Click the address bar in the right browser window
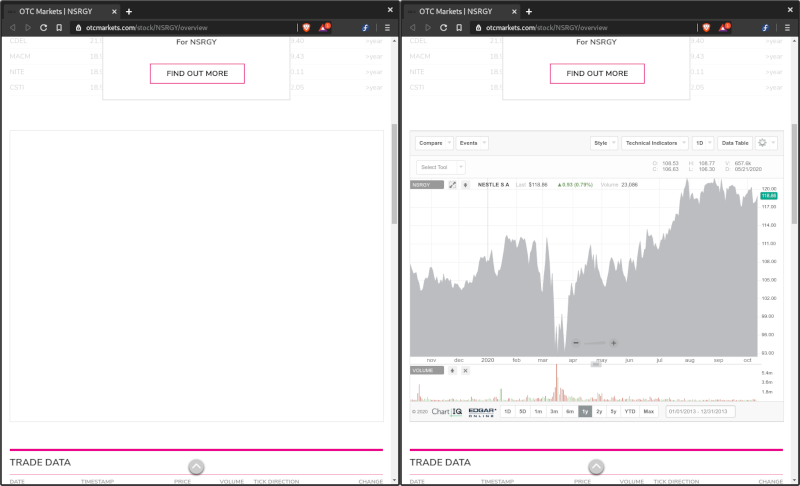 (x=584, y=28)
